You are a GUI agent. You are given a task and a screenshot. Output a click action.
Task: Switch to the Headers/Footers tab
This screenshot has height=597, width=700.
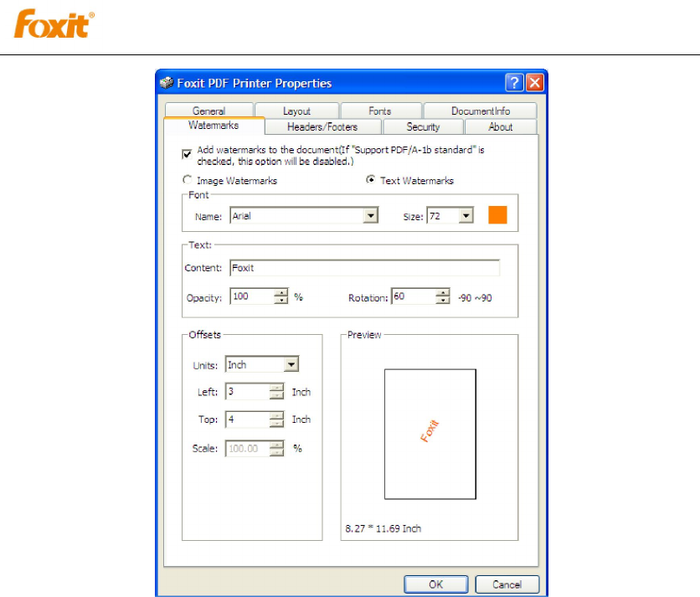click(322, 126)
